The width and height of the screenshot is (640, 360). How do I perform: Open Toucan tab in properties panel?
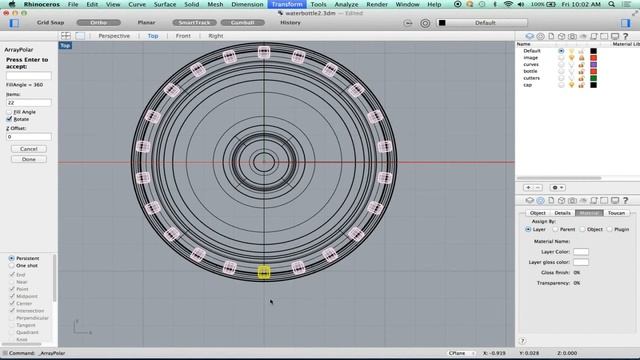pos(616,213)
